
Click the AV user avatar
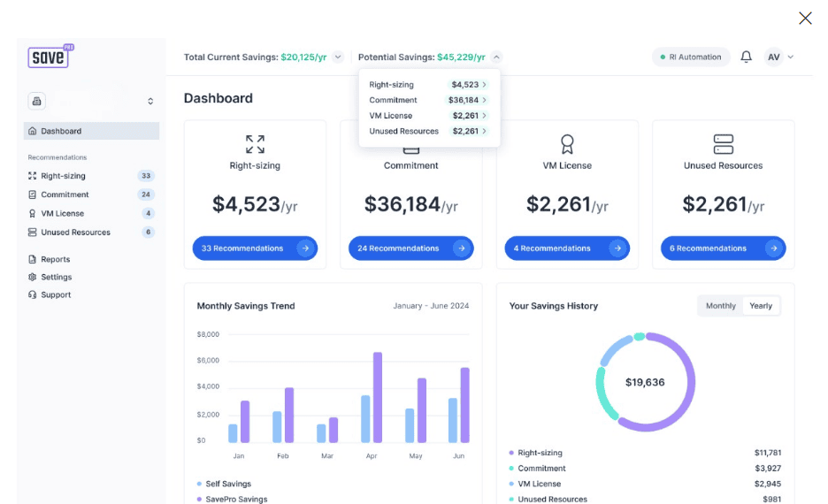point(773,57)
